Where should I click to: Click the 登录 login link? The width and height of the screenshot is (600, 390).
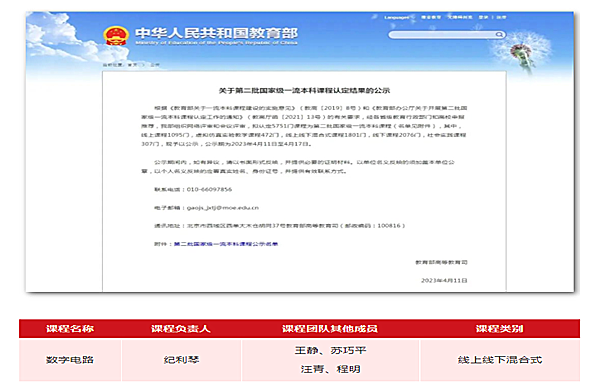484,17
